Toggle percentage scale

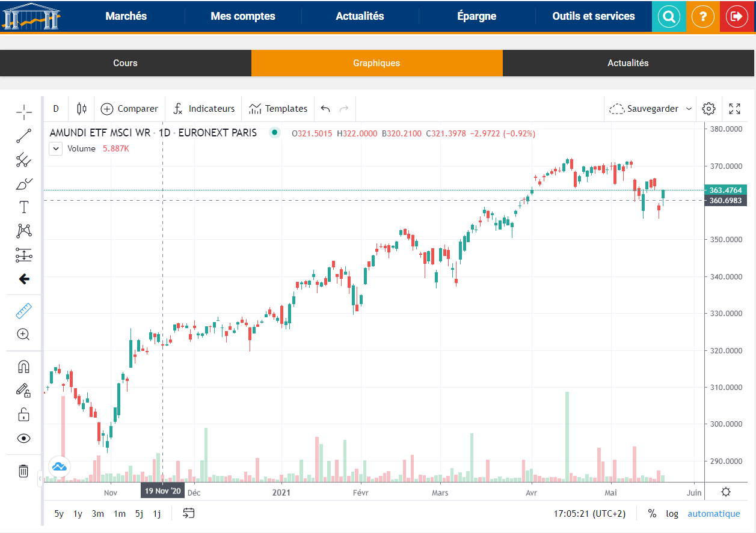652,514
